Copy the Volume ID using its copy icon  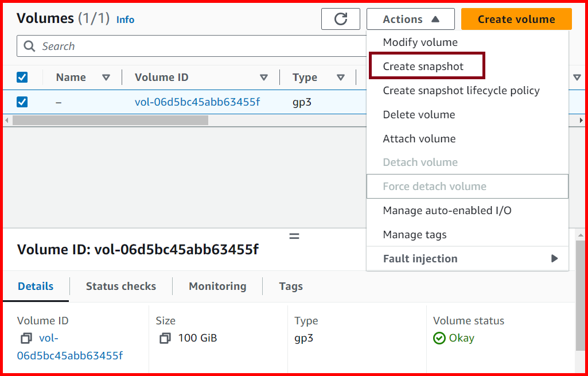pyautogui.click(x=26, y=338)
